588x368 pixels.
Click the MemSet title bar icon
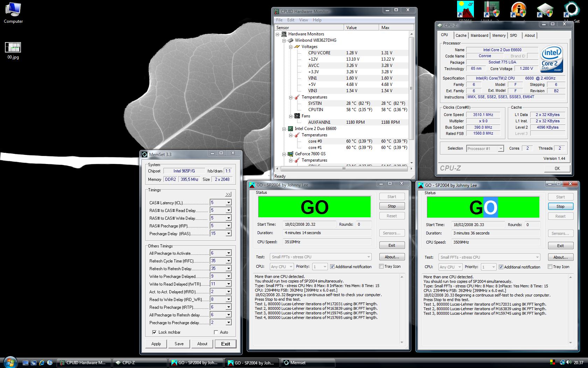tap(145, 154)
